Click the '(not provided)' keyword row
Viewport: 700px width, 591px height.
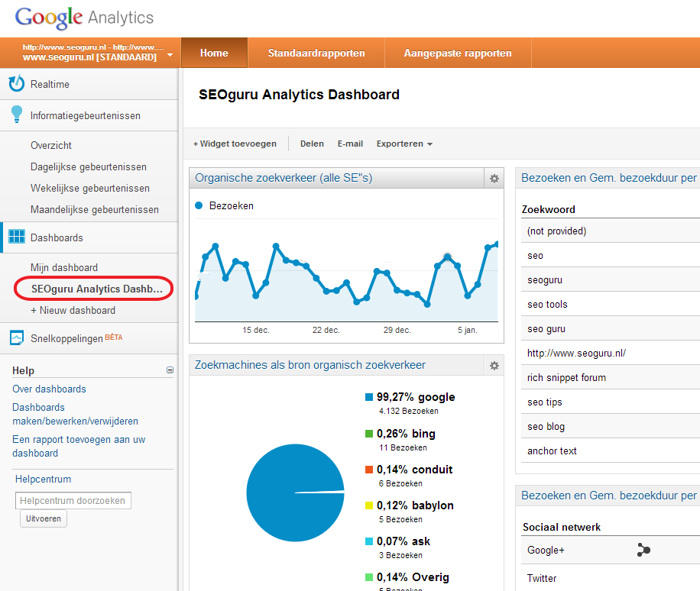click(x=611, y=231)
